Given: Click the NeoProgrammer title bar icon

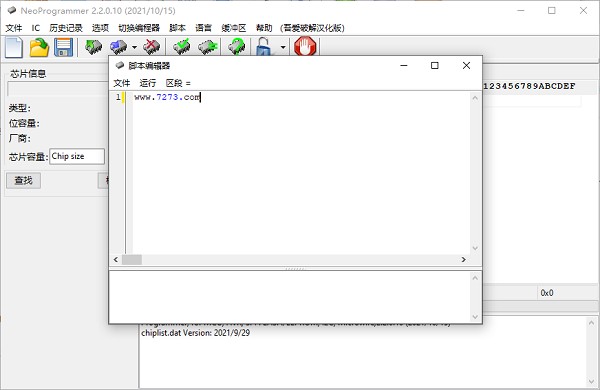Looking at the screenshot, I should pyautogui.click(x=12, y=10).
